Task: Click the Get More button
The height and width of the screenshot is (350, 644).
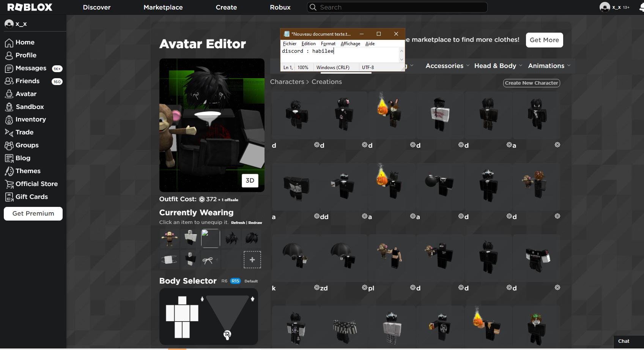Action: (544, 40)
